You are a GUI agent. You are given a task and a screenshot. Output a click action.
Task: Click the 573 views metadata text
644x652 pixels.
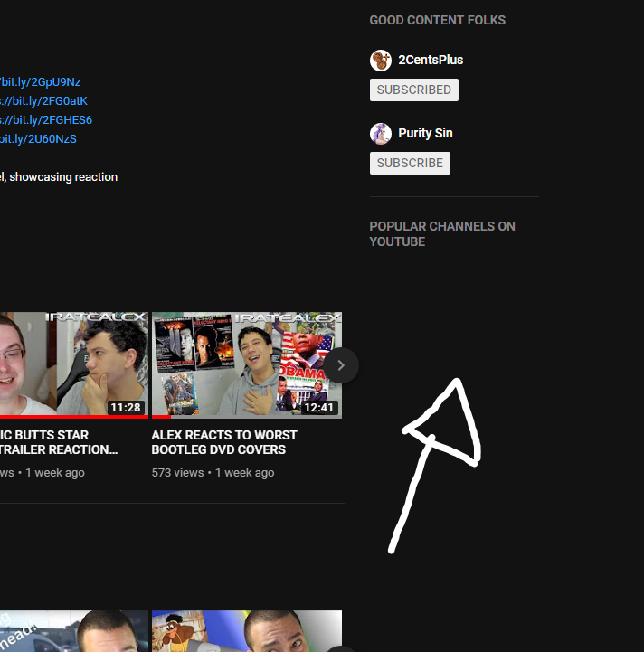pyautogui.click(x=177, y=473)
